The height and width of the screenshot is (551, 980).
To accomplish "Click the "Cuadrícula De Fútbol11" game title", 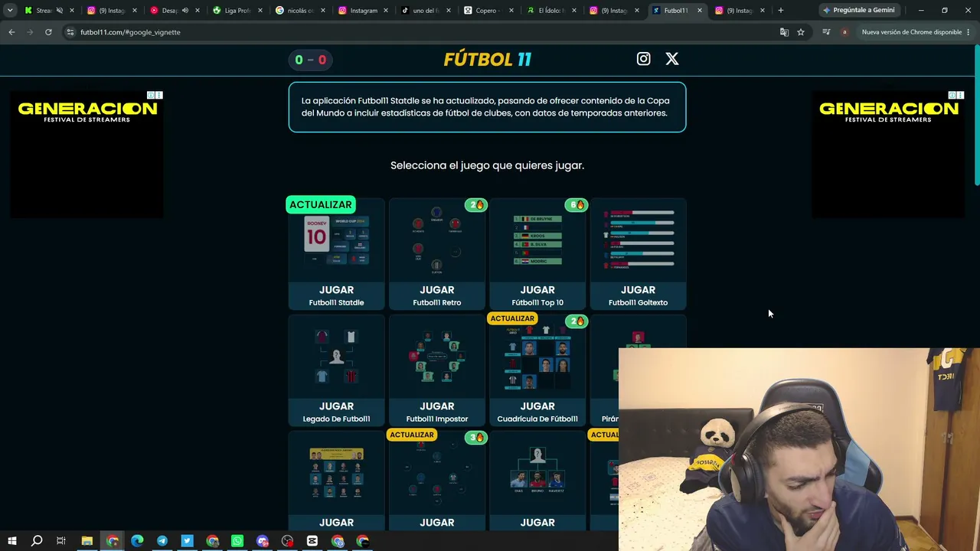I will [x=537, y=419].
